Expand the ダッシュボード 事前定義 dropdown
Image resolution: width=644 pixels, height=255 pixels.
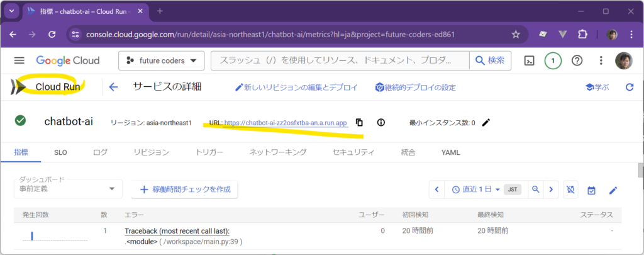tap(68, 189)
